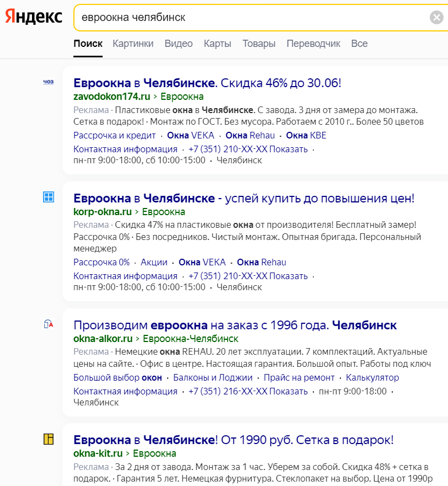This screenshot has height=486, width=448.
Task: Go to the Карты tab
Action: click(x=217, y=44)
